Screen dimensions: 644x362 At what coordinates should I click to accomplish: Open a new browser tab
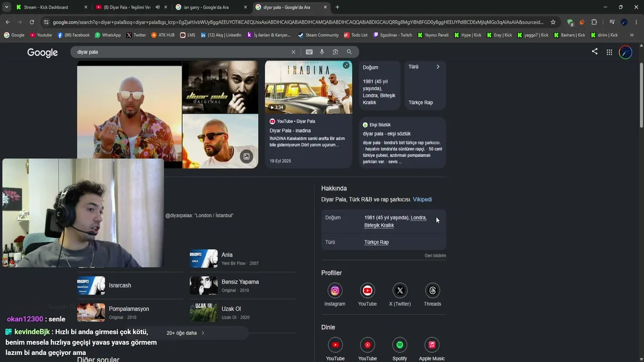click(337, 7)
